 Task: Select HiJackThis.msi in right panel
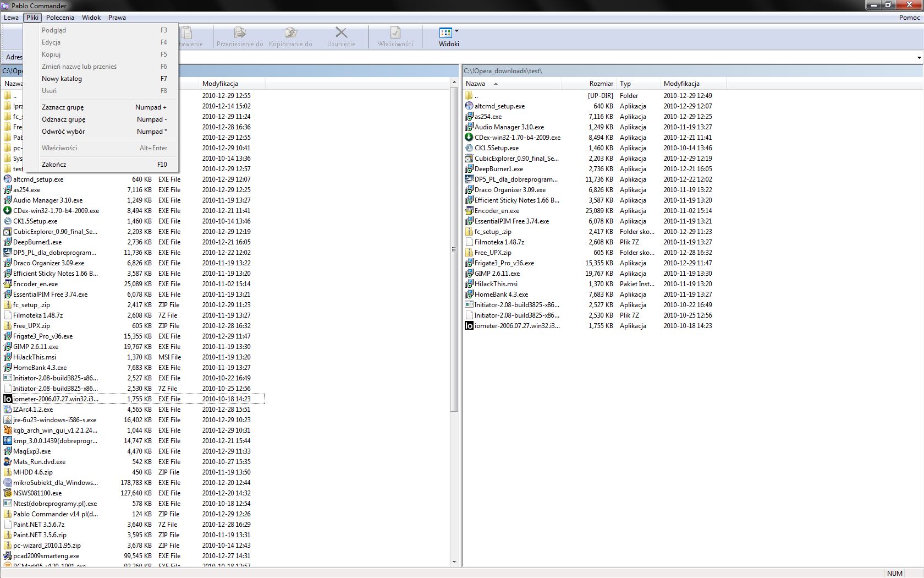496,284
